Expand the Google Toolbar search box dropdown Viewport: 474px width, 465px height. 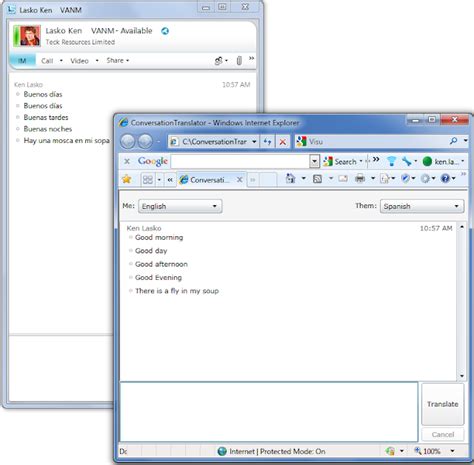point(314,162)
